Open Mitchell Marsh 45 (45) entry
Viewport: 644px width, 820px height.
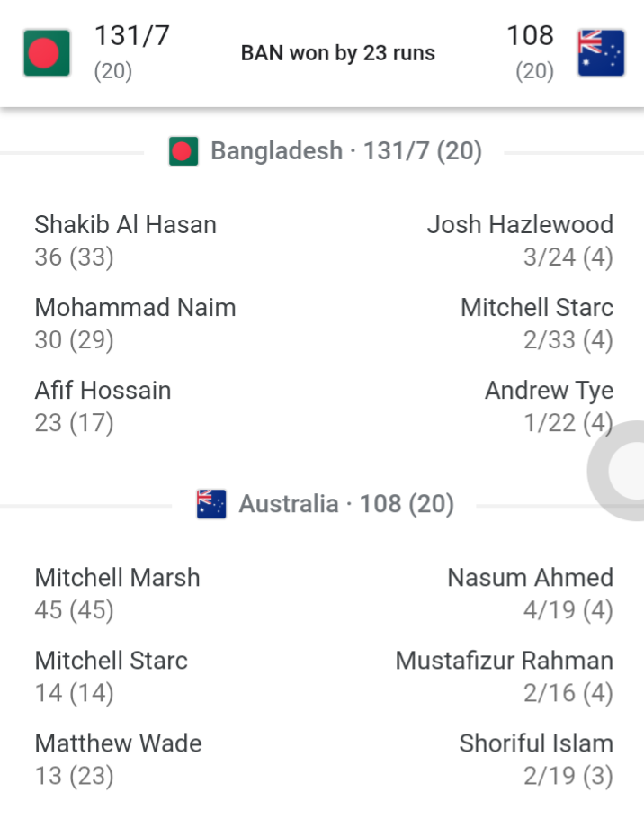click(x=118, y=593)
